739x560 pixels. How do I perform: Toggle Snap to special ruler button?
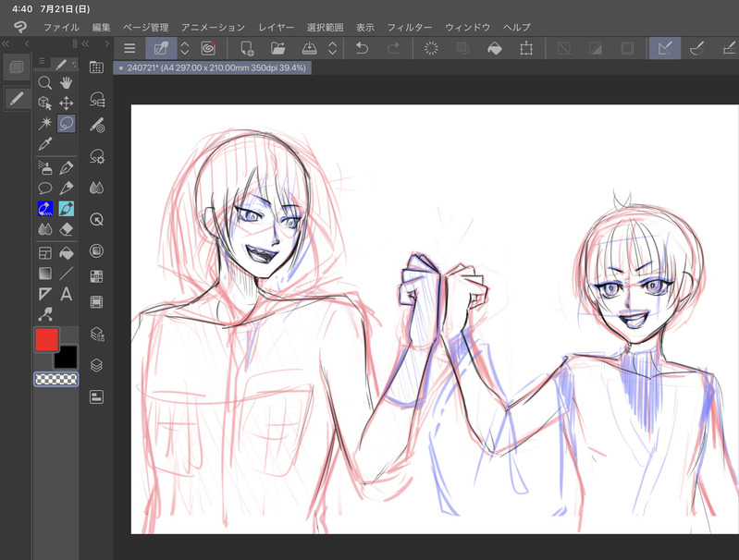[696, 48]
